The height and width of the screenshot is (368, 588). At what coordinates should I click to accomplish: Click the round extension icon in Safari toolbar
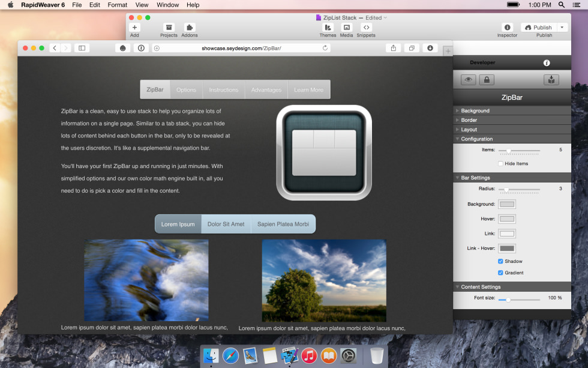(x=122, y=48)
